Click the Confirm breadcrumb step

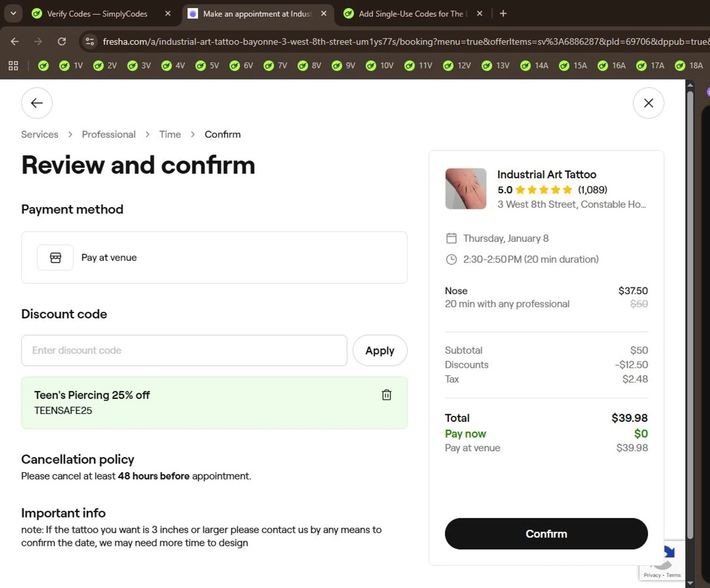click(x=222, y=134)
